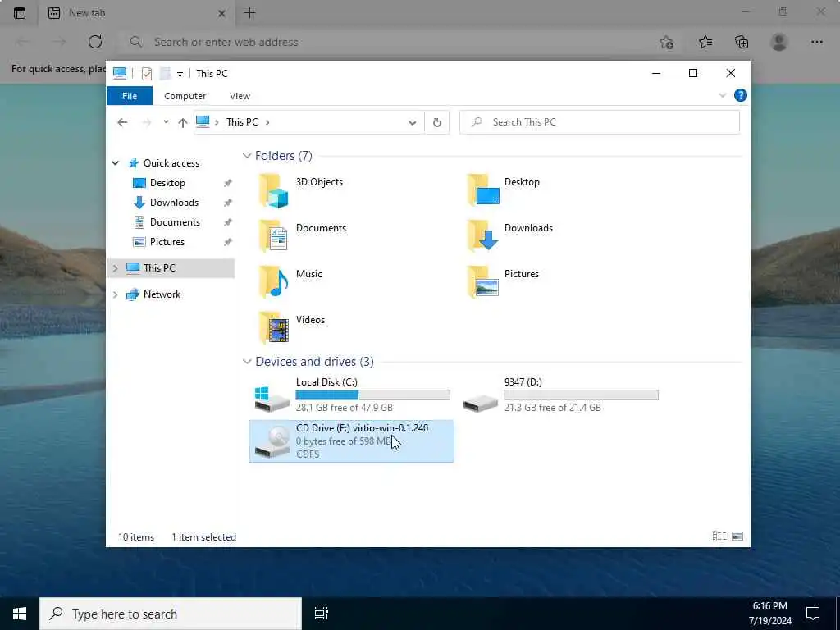Viewport: 840px width, 630px height.
Task: Click 9347 (D:) usage bar
Action: [582, 395]
